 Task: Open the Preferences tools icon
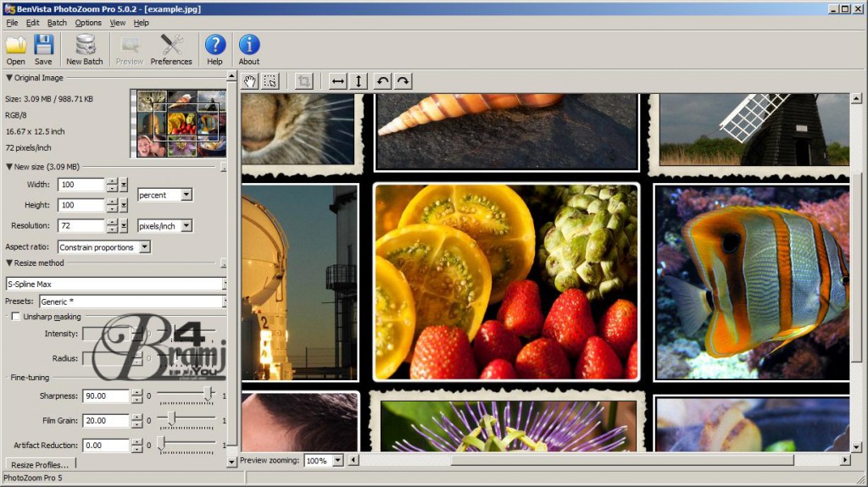pyautogui.click(x=171, y=50)
